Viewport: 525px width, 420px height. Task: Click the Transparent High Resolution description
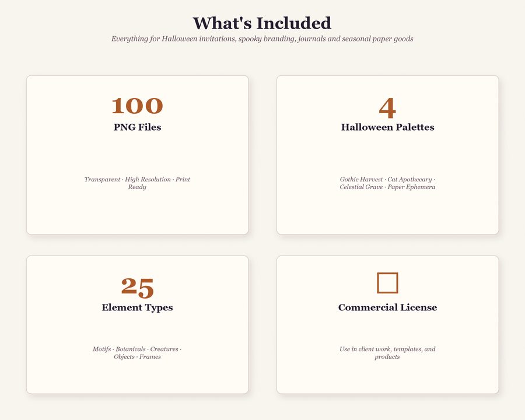point(137,183)
